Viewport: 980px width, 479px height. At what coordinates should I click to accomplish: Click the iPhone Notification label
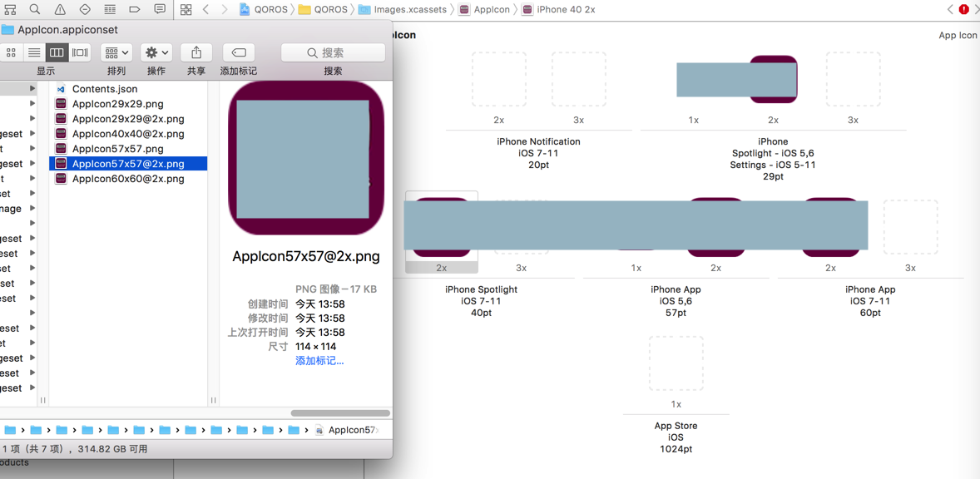[539, 141]
